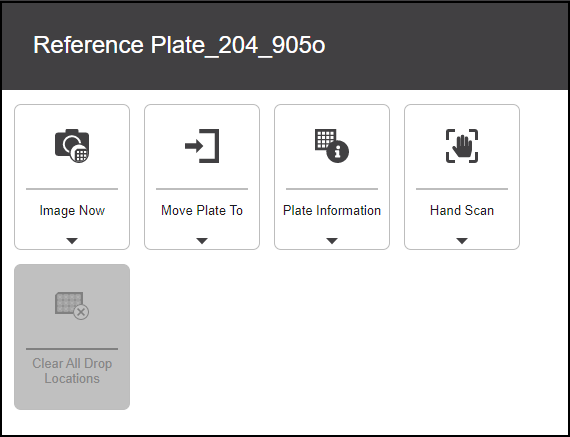Click the Clear All Drop Locations text
570x437 pixels.
point(72,371)
